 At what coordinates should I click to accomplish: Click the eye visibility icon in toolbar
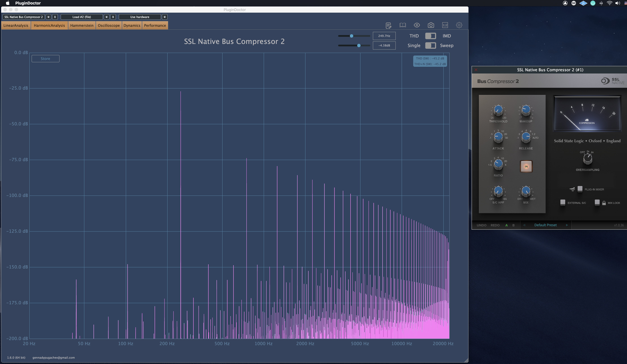pos(417,25)
